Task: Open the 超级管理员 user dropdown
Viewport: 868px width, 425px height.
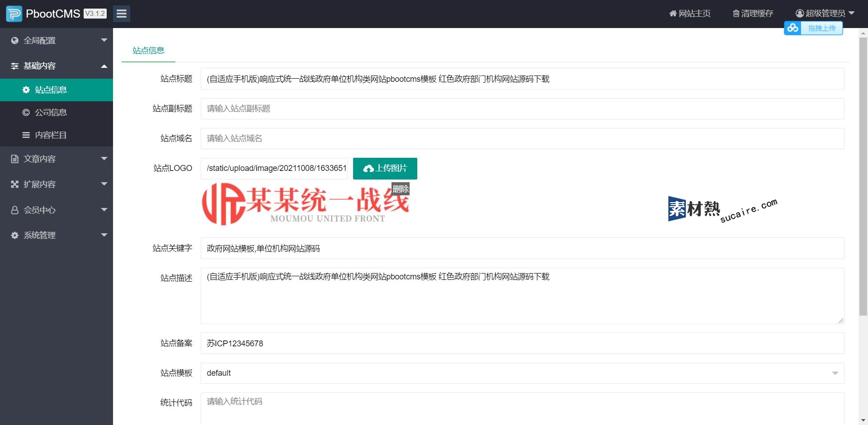Action: coord(825,14)
